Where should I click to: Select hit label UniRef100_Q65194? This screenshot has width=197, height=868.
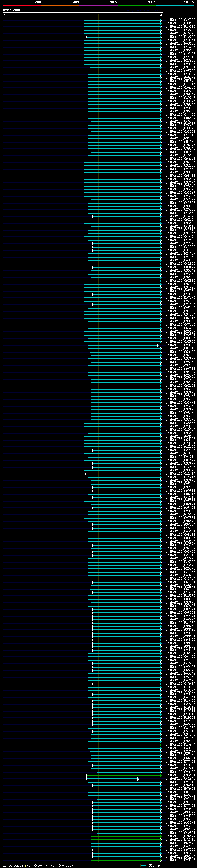tap(180, 531)
